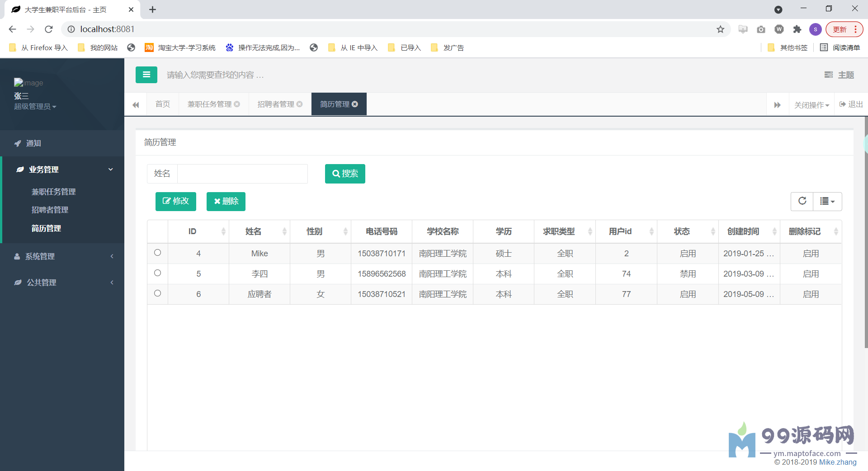Switch to the 招聘者管理 tab
The width and height of the screenshot is (868, 471).
[276, 104]
